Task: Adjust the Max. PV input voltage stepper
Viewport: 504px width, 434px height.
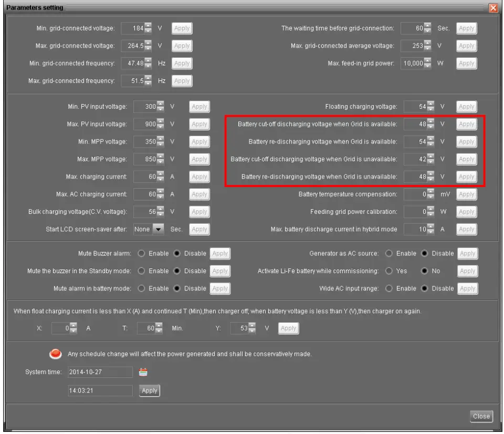Action: point(160,124)
